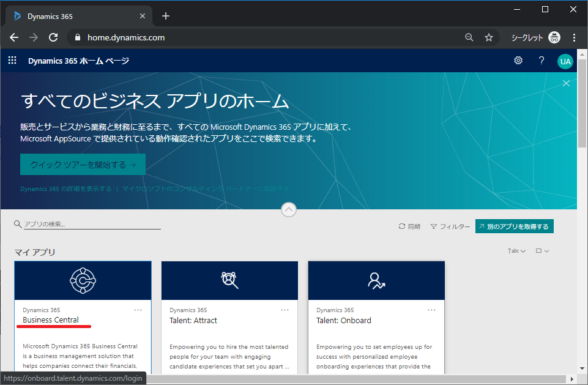Screen dimensions: 588x385
Task: Open the Dynamics 365 app launcher grid
Action: pos(12,61)
